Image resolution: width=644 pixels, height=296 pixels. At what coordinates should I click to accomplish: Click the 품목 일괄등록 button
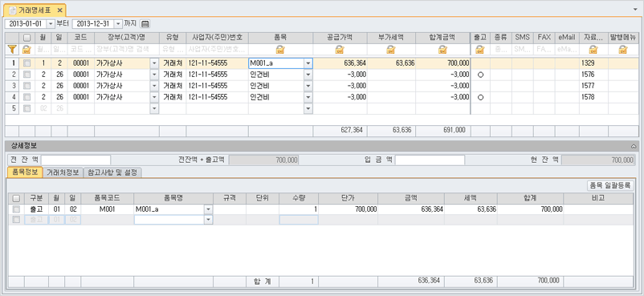[x=610, y=185]
